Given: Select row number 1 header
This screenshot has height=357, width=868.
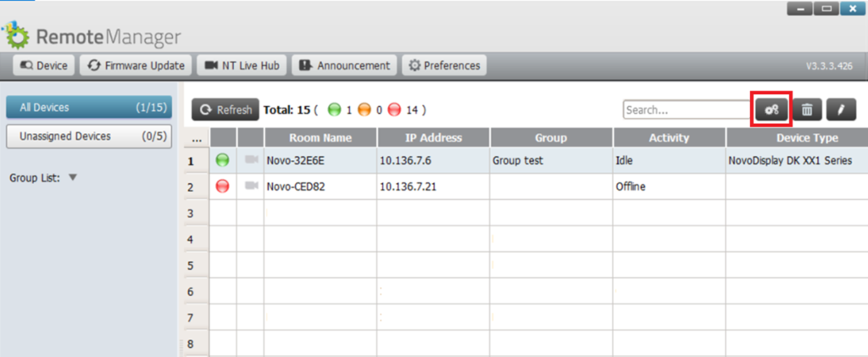Looking at the screenshot, I should [196, 160].
